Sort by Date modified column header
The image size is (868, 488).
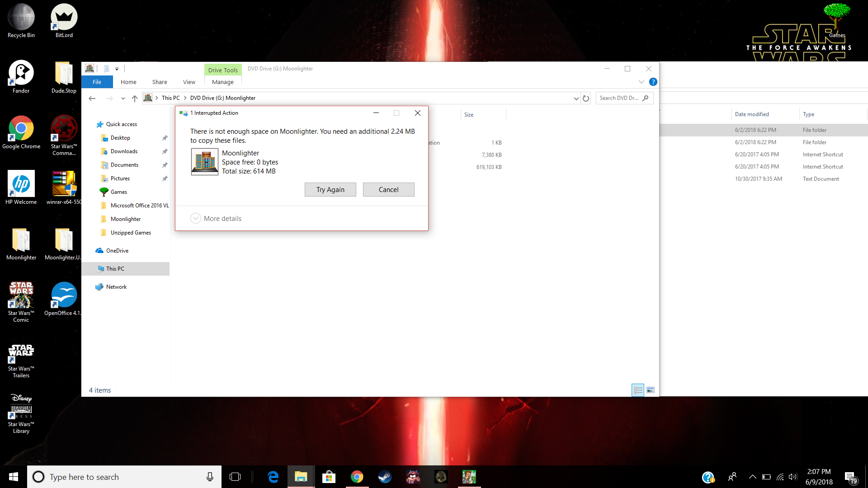[x=765, y=114]
